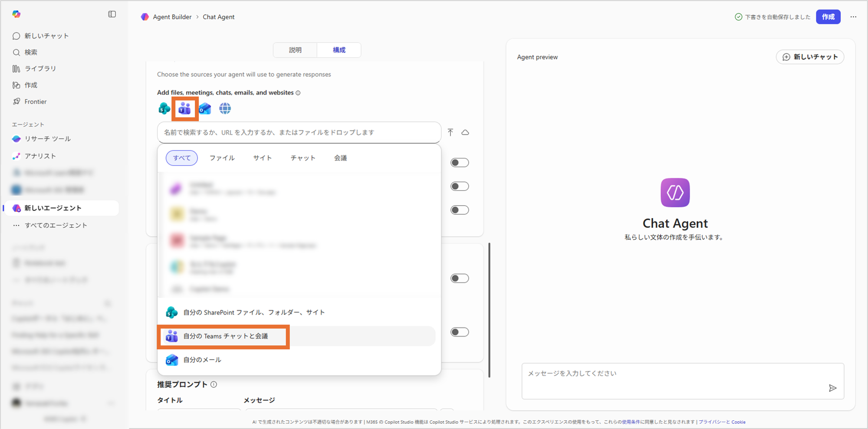Start 新しいチャット in Agent preview
This screenshot has width=868, height=429.
[810, 57]
